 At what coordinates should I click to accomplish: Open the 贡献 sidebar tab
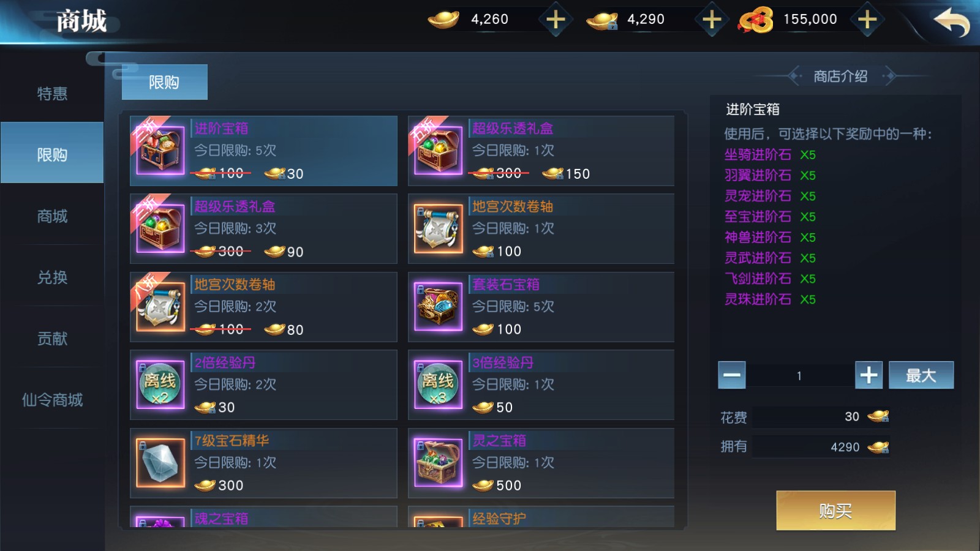52,339
